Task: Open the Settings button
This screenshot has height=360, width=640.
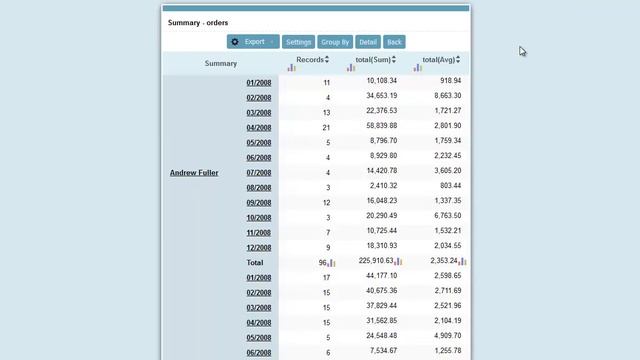Action: tap(298, 42)
